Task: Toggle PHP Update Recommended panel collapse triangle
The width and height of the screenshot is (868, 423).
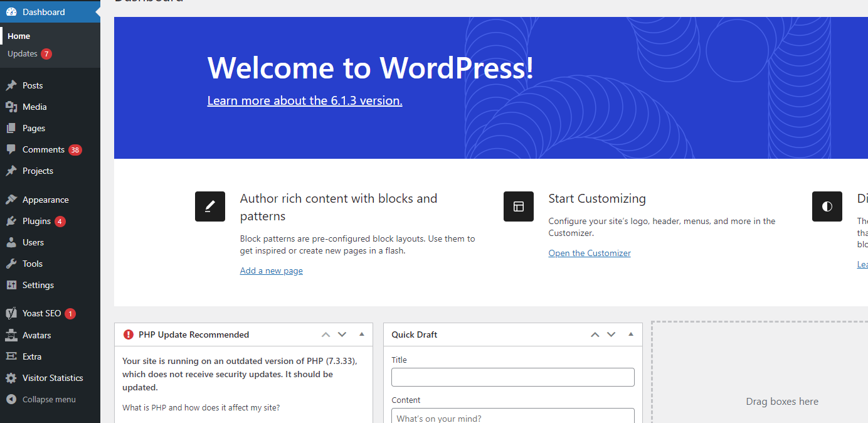Action: tap(362, 335)
